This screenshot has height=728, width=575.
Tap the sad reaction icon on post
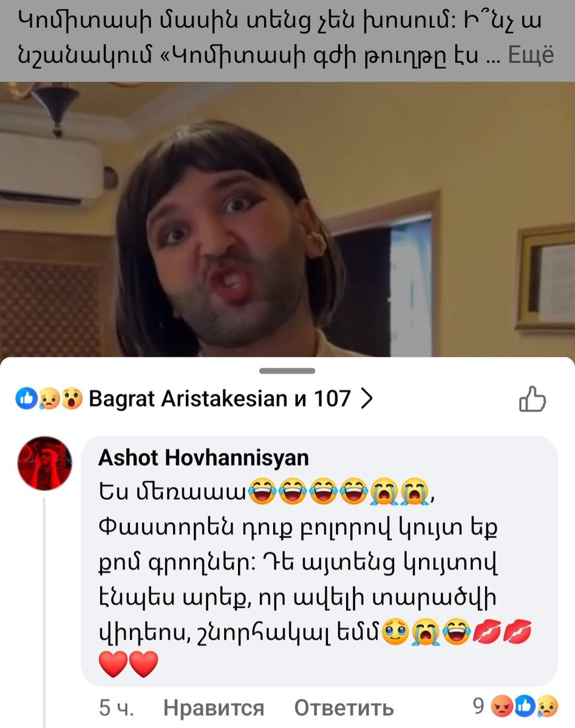(49, 399)
